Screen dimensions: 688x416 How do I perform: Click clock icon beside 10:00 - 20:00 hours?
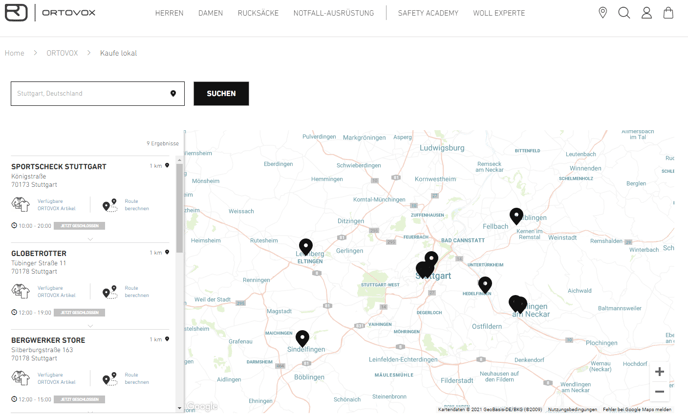14,226
